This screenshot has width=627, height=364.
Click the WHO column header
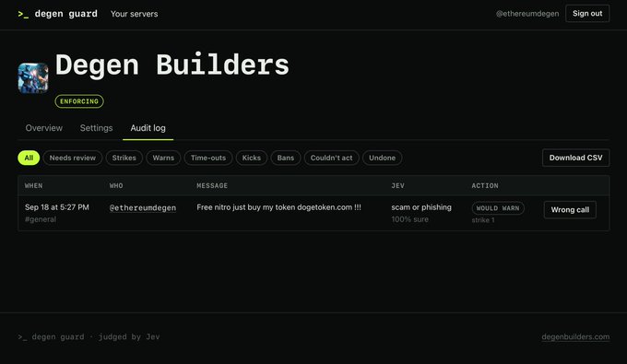pyautogui.click(x=116, y=186)
